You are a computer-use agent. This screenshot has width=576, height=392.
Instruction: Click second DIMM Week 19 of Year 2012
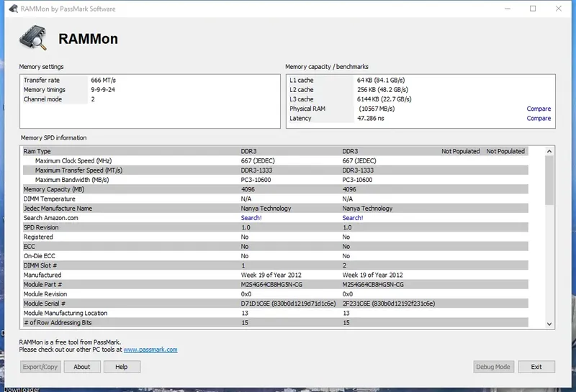click(372, 275)
